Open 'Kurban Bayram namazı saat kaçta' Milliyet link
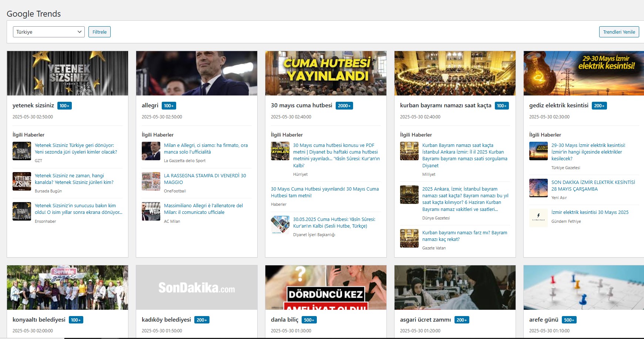 coord(465,155)
